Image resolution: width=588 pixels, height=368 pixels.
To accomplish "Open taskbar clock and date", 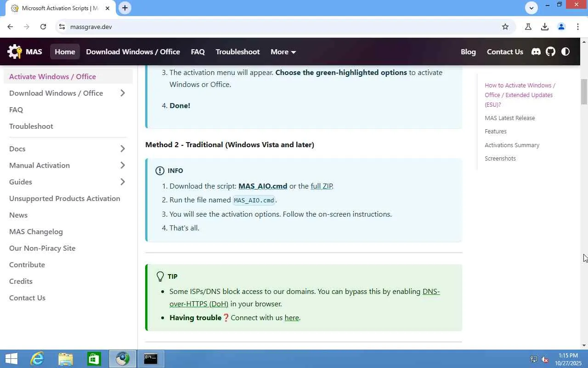I will [568, 359].
